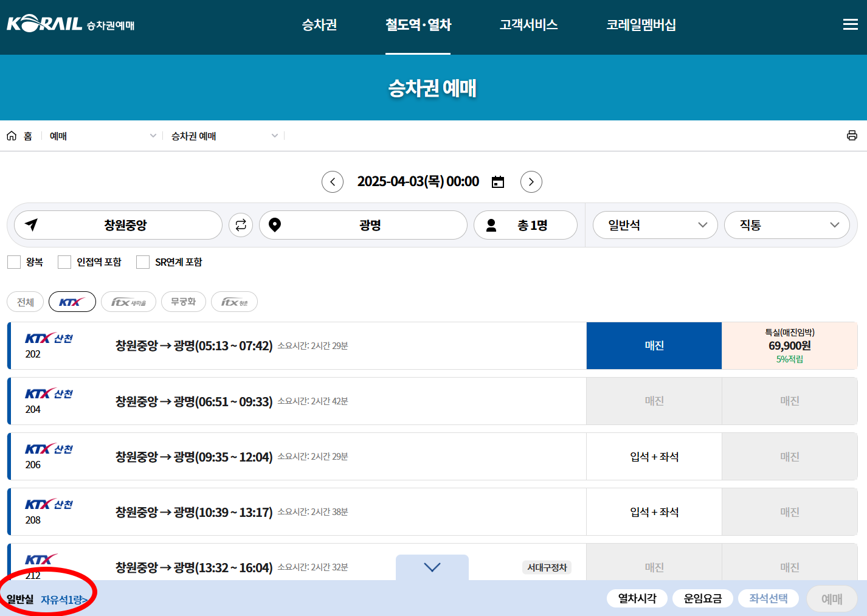
Task: Enable the 인접역 포함 checkbox
Action: 64,262
